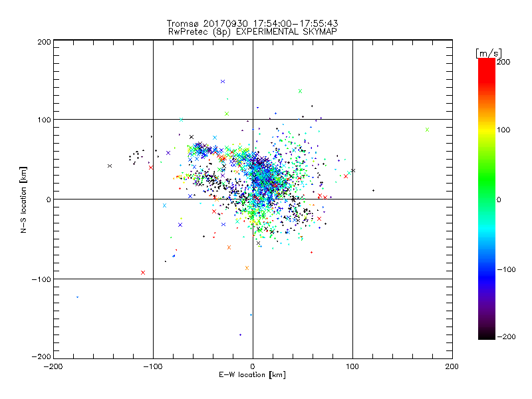Image resolution: width=532 pixels, height=399 pixels.
Task: Select the red dot near 59, -67 km
Action: pyautogui.click(x=311, y=253)
